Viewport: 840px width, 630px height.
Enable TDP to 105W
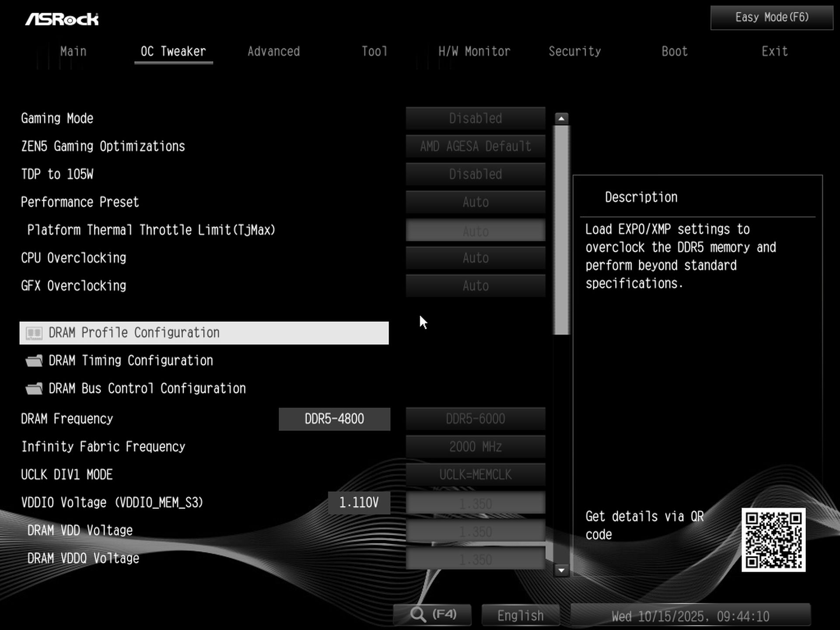coord(475,174)
